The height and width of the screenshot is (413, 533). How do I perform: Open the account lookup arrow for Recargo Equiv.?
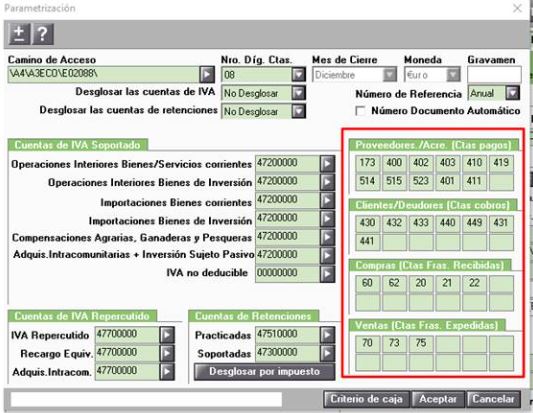tap(167, 354)
